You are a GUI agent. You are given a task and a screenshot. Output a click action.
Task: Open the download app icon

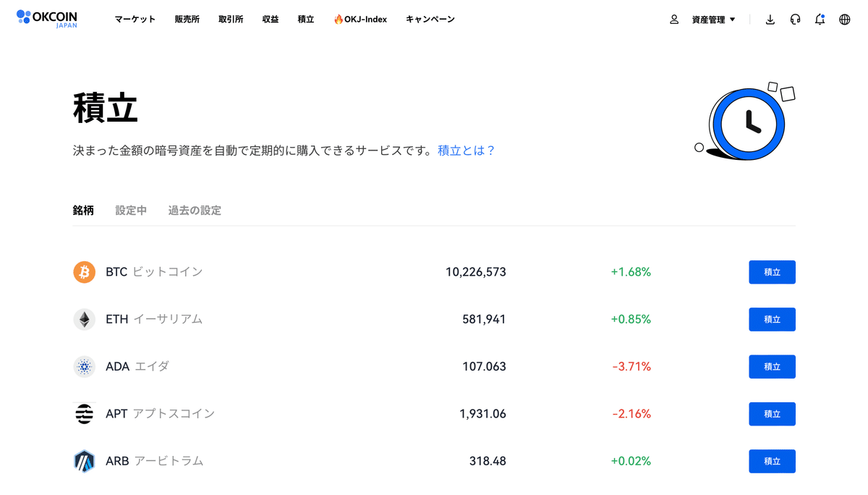click(x=770, y=20)
